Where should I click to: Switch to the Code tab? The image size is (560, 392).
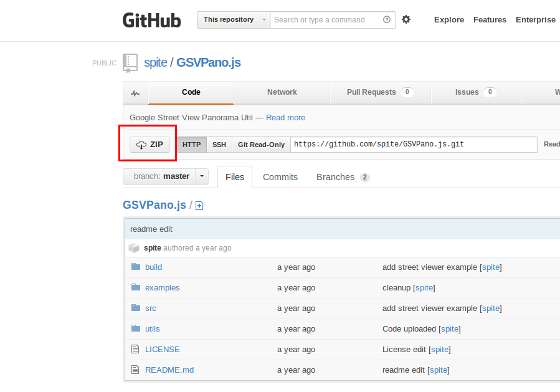[x=191, y=93]
